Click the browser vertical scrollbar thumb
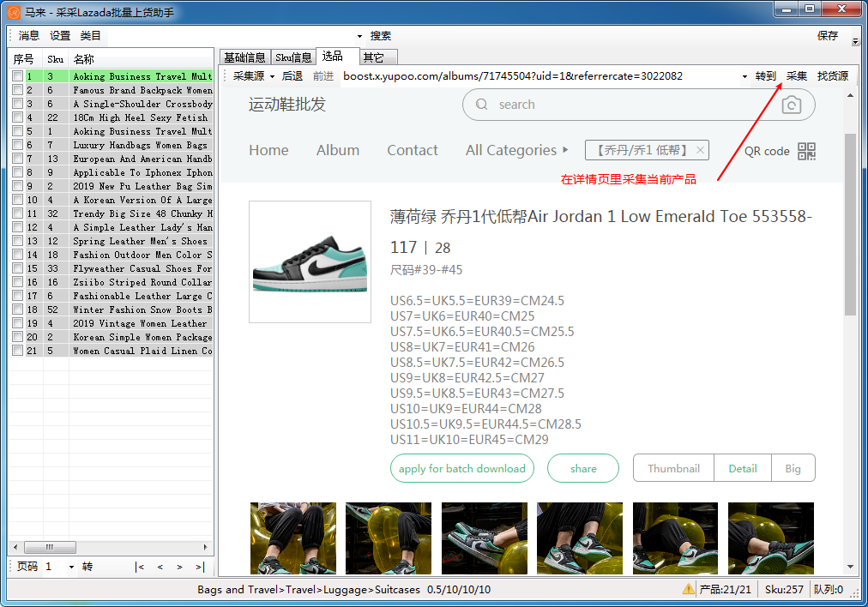The image size is (868, 607). point(850,224)
